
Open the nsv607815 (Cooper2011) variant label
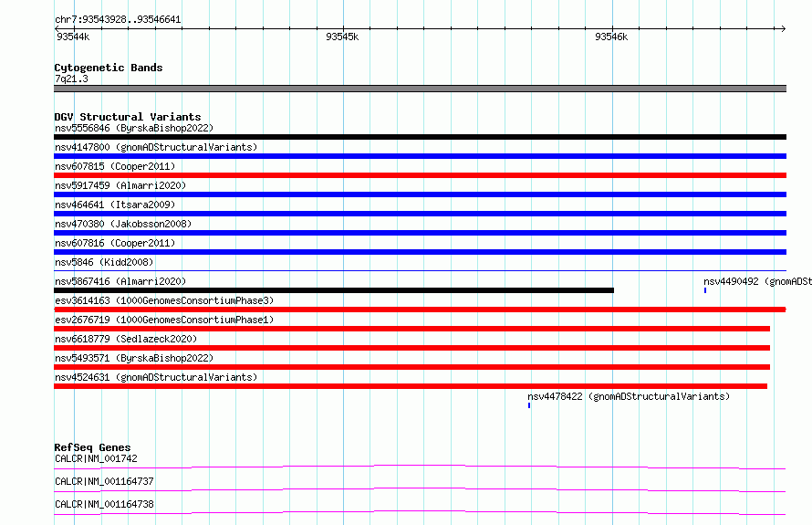point(115,166)
